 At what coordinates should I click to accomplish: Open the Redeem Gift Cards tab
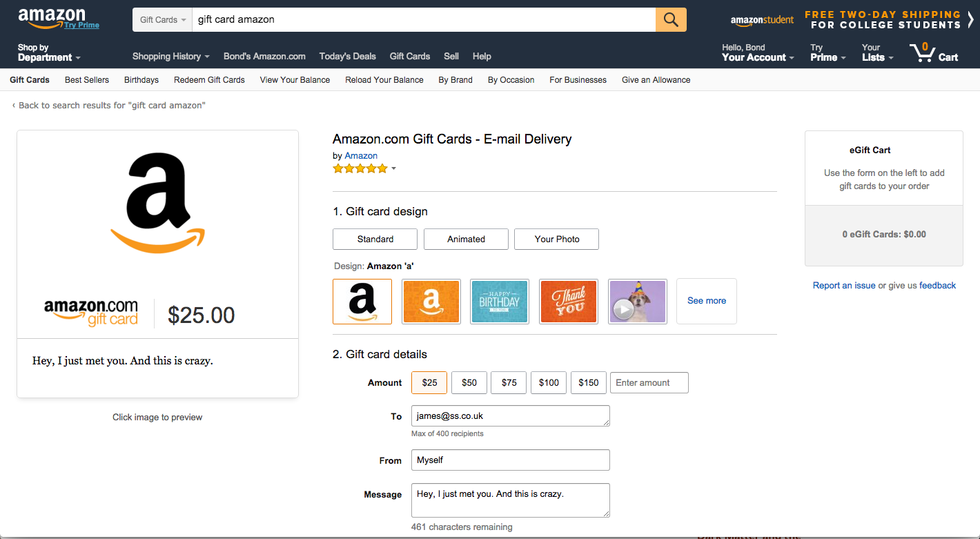click(x=209, y=80)
